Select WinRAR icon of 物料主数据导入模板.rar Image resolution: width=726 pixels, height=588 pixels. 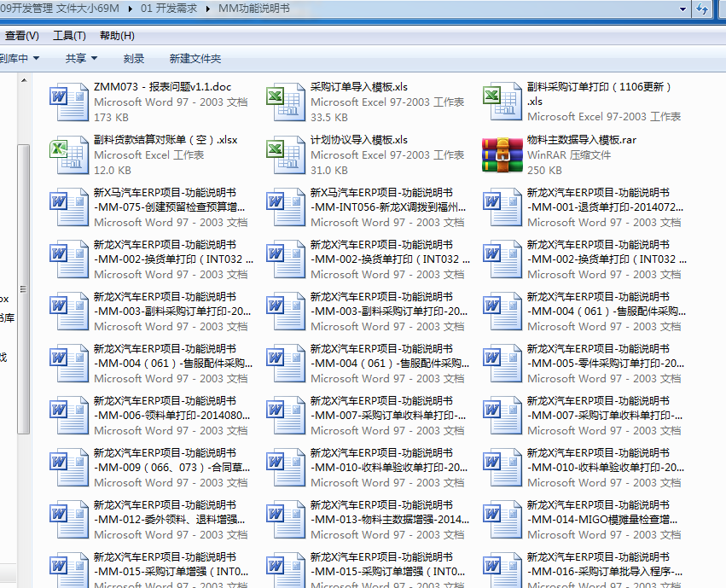tap(502, 155)
